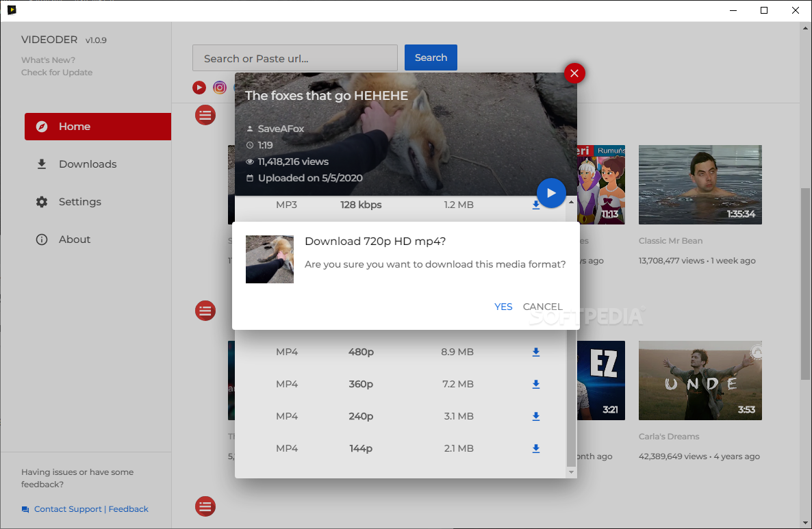Click the main window vertical scrollbar
Viewport: 812px width, 529px height.
pos(806,283)
